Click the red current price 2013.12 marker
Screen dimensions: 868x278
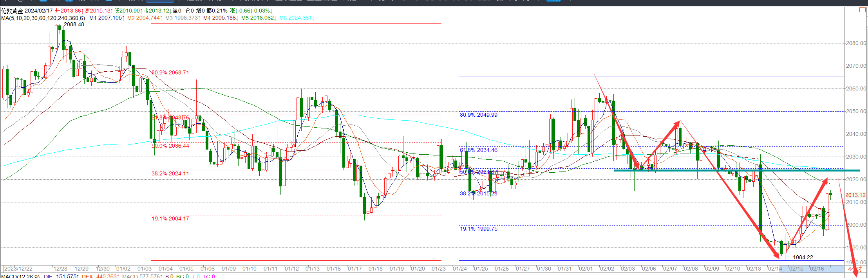[855, 195]
